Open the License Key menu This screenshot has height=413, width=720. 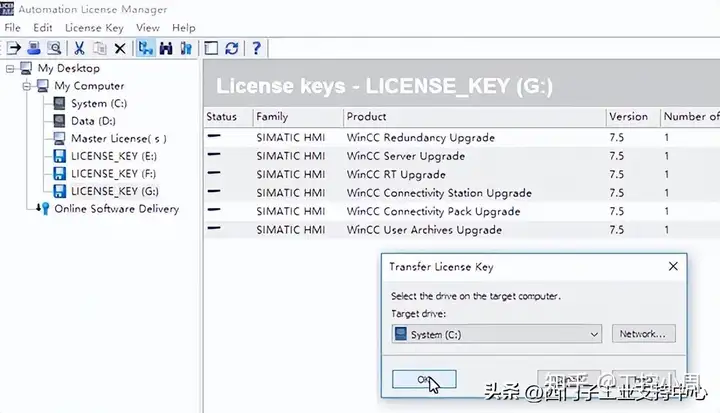tap(94, 28)
